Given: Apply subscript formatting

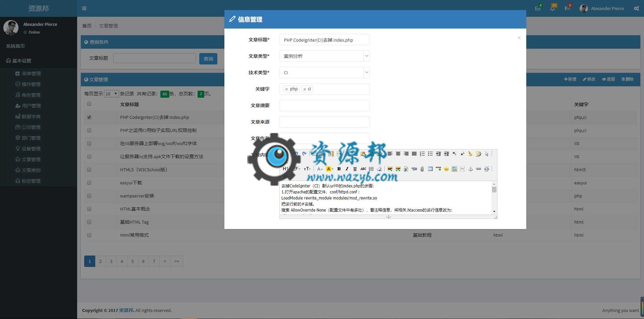Looking at the screenshot, I should (454, 154).
